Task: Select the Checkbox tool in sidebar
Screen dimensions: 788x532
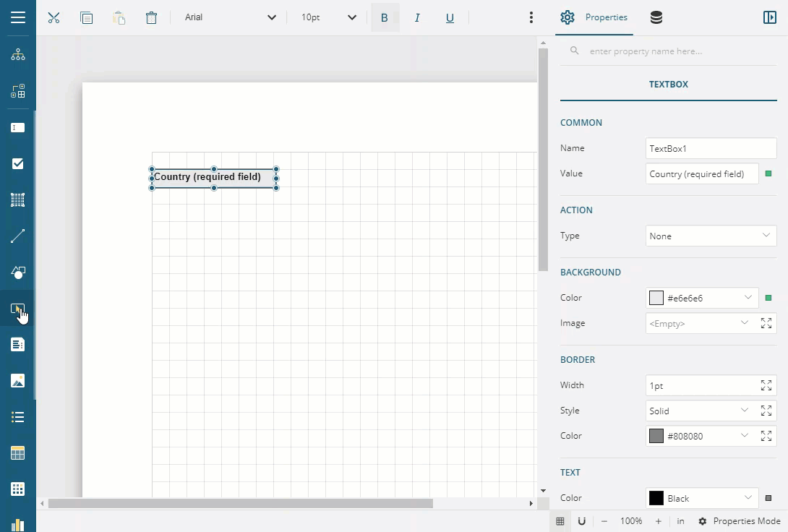Action: click(x=18, y=164)
